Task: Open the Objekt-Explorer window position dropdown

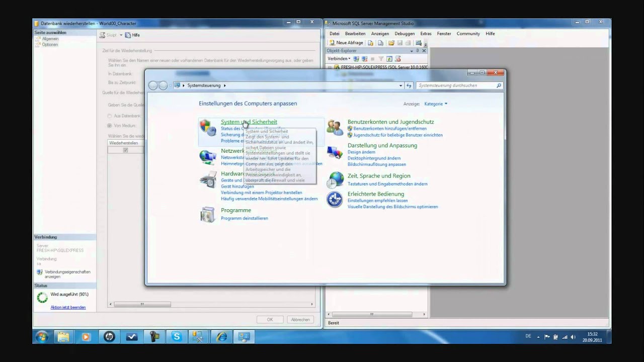Action: click(412, 51)
